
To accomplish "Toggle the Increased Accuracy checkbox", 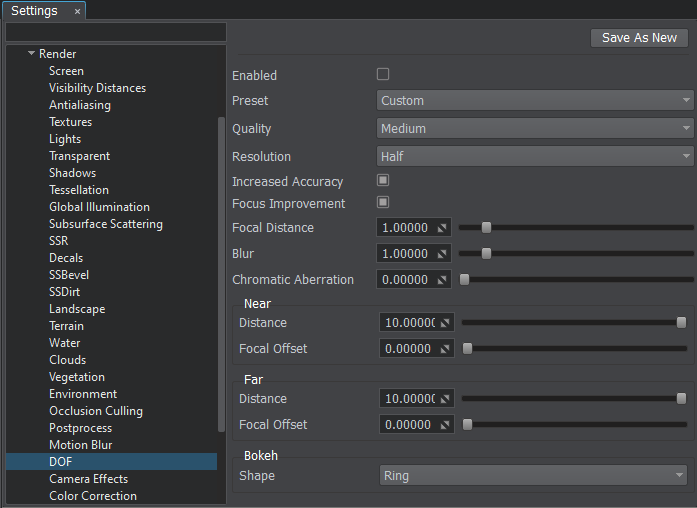I will tap(383, 180).
